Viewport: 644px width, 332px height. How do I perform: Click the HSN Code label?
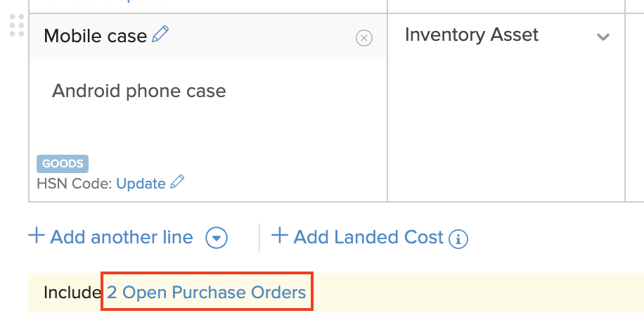click(x=75, y=184)
